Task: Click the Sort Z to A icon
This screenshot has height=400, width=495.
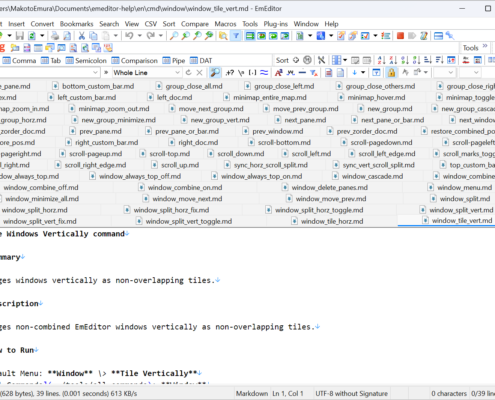Action: 393,60
